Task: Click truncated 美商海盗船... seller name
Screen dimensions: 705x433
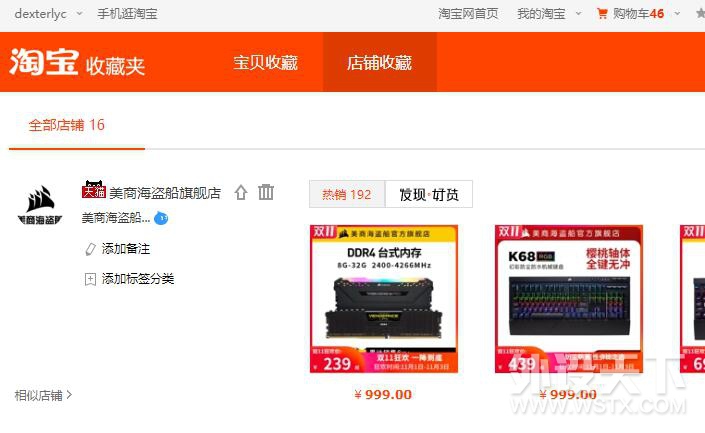Action: (x=116, y=218)
